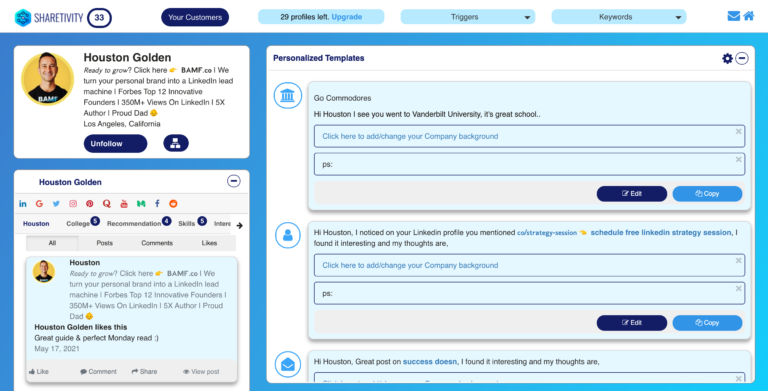Click the university icon beside Go Commodores template
Screen dimensions: 768x391
point(288,95)
